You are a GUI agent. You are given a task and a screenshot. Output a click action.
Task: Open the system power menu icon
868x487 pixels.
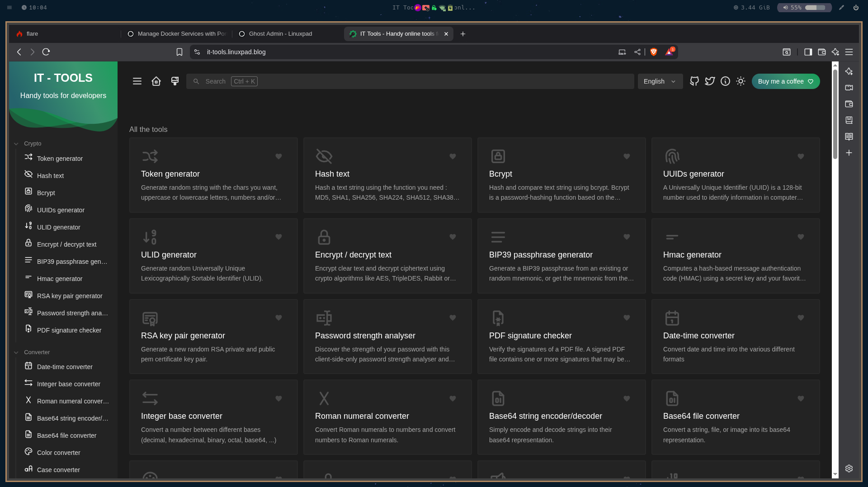click(x=856, y=8)
